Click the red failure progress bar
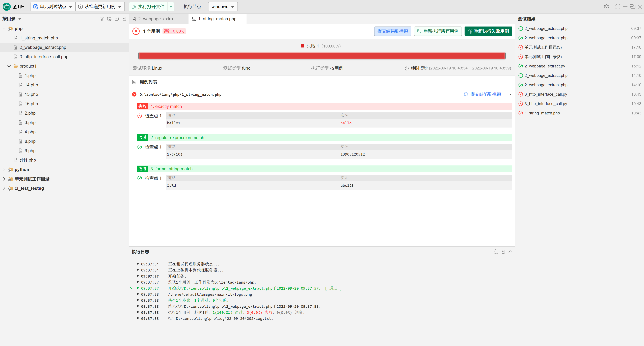Viewport: 644px width, 346px height. click(x=322, y=56)
